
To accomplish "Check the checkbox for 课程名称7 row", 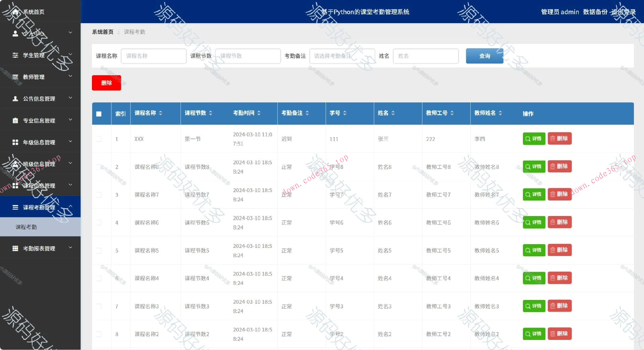I will click(98, 194).
